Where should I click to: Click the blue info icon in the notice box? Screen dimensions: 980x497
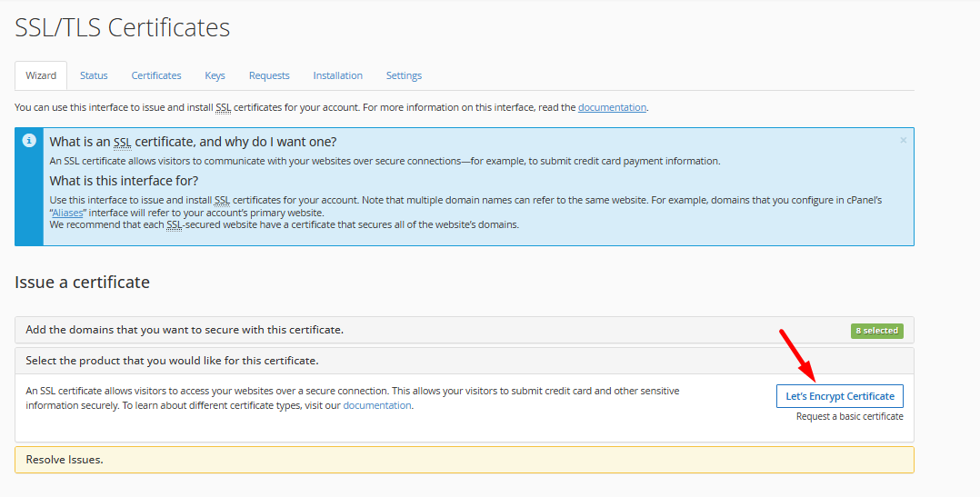[x=29, y=141]
